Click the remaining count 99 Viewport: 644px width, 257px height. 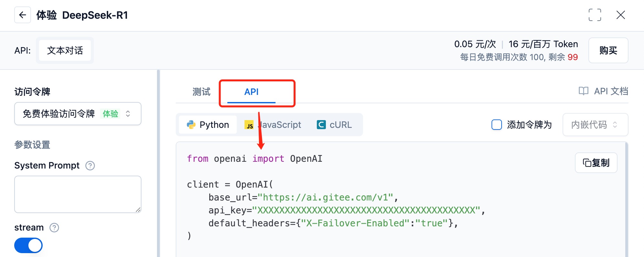(573, 57)
